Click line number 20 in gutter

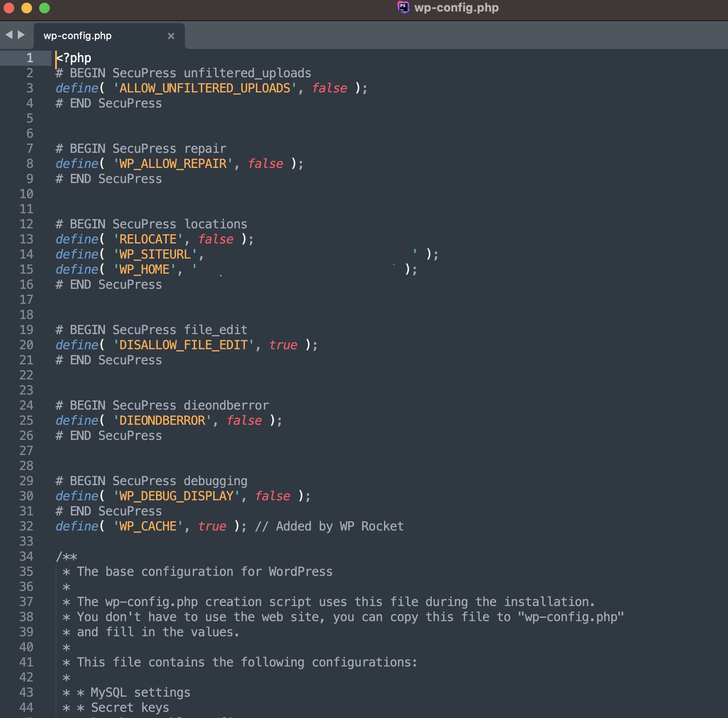point(26,345)
